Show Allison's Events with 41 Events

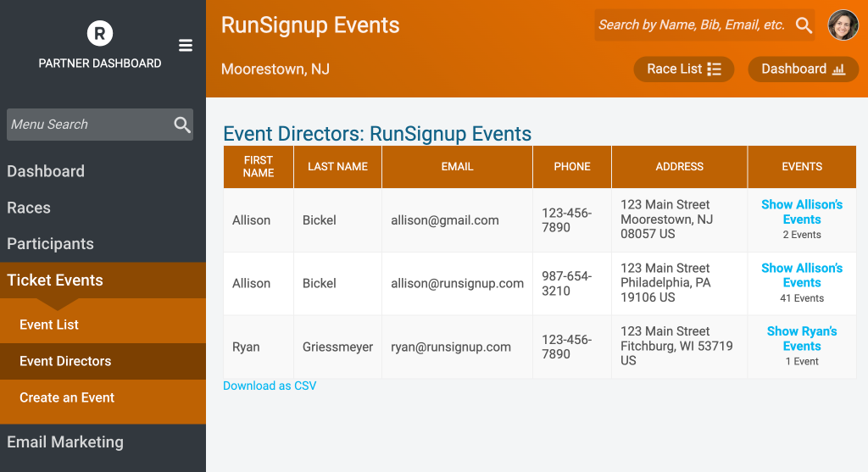[x=802, y=275]
